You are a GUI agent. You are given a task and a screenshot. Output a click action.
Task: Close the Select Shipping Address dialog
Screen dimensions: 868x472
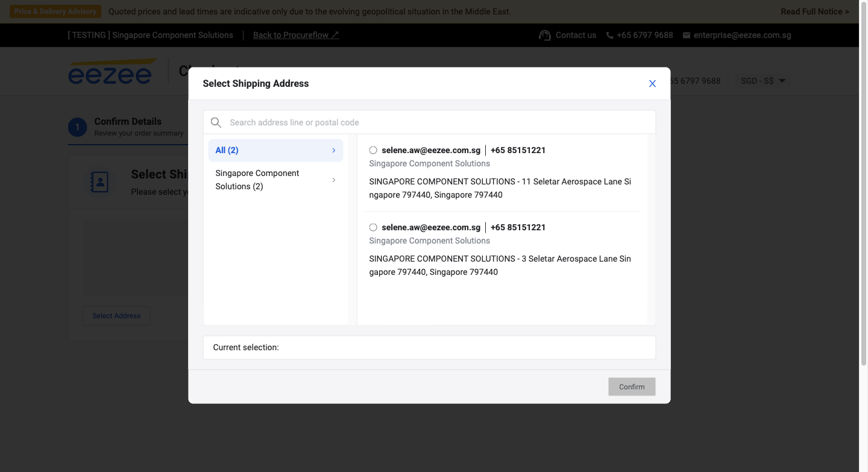652,84
